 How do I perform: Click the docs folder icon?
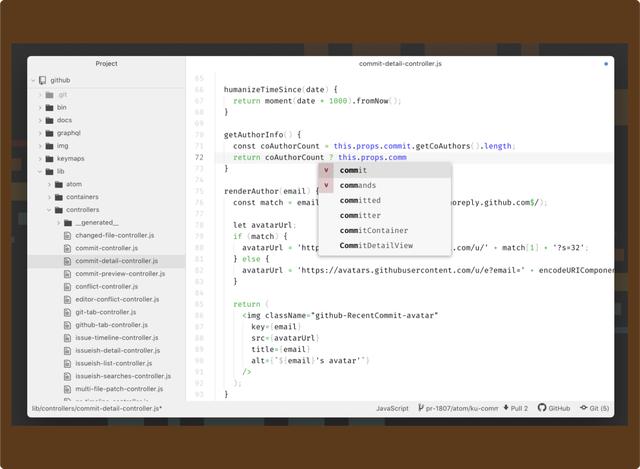49,120
